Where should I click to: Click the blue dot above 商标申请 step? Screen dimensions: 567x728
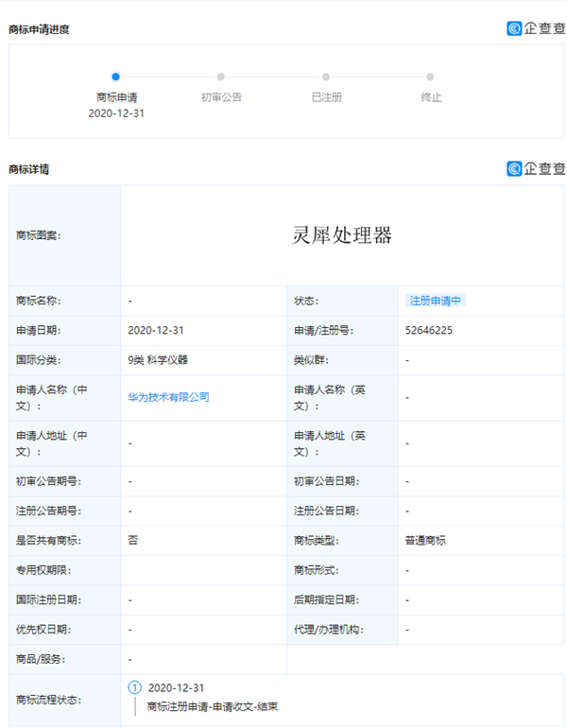click(x=115, y=77)
